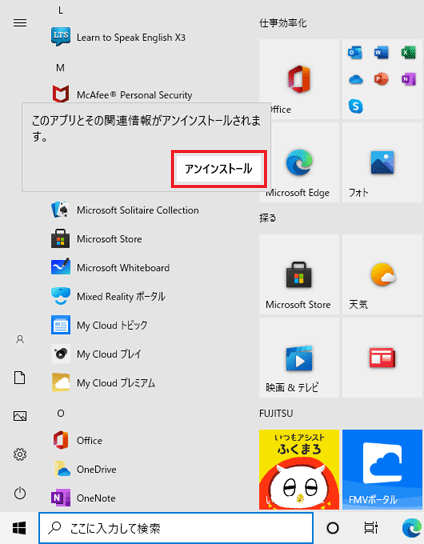Open Skype in the Office tile group

(x=356, y=106)
